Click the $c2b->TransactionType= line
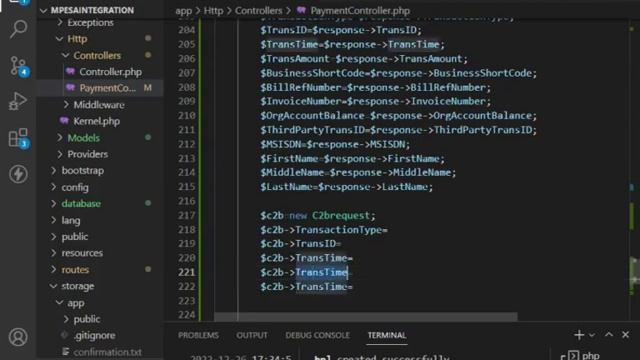 (x=324, y=229)
